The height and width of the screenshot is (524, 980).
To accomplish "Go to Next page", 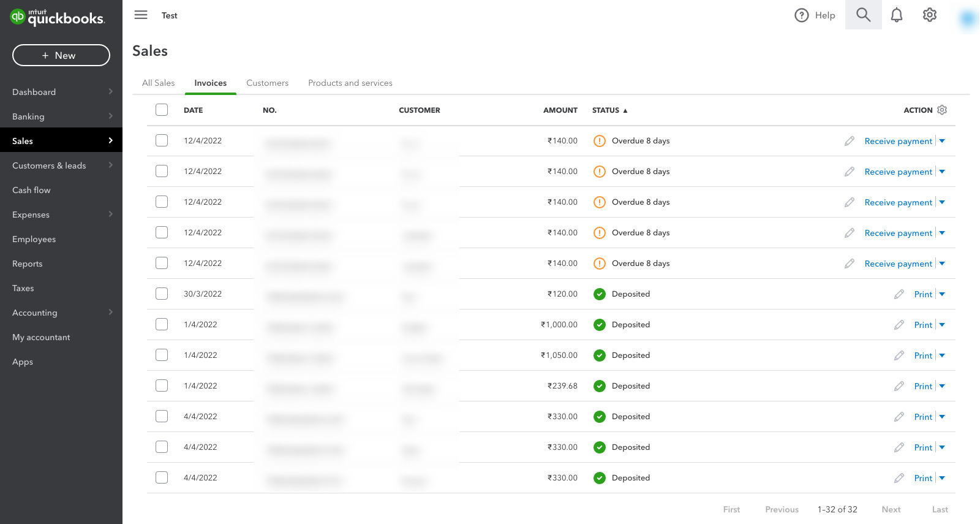I will click(x=891, y=509).
